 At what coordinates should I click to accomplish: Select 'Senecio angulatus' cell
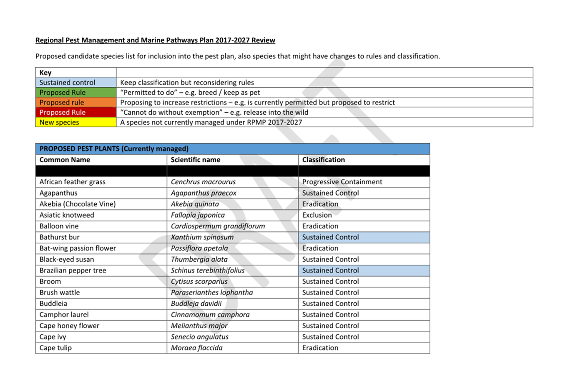[x=233, y=337]
